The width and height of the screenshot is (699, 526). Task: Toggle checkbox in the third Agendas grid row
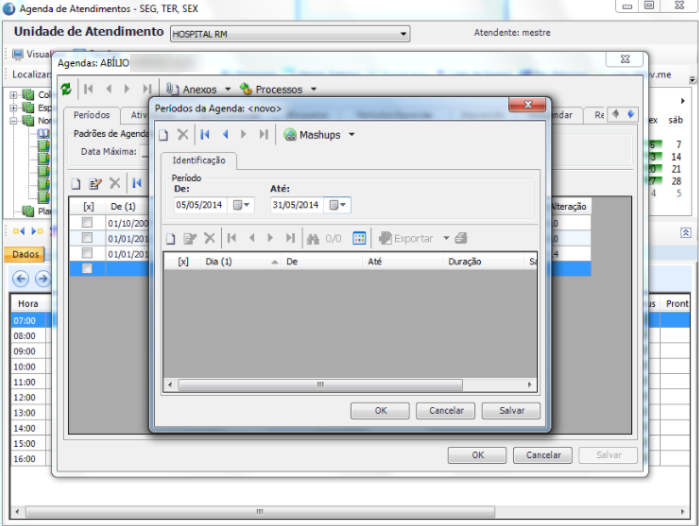[87, 253]
